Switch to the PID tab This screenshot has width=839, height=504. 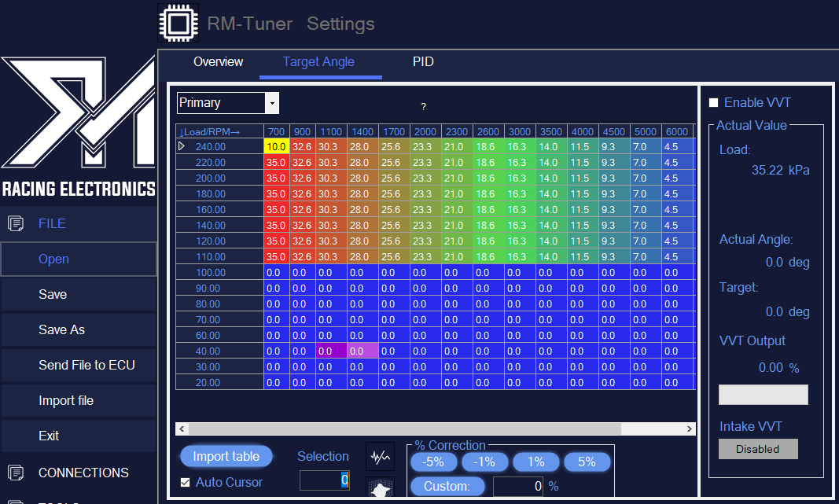423,62
